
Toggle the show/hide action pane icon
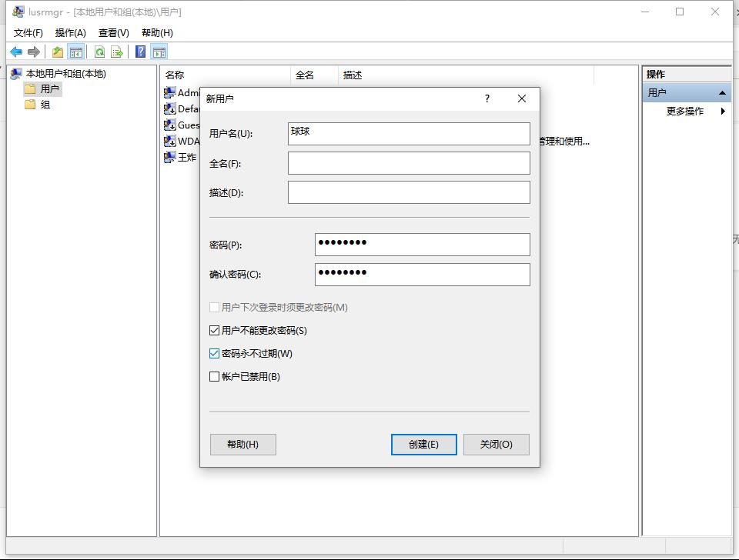coord(159,52)
